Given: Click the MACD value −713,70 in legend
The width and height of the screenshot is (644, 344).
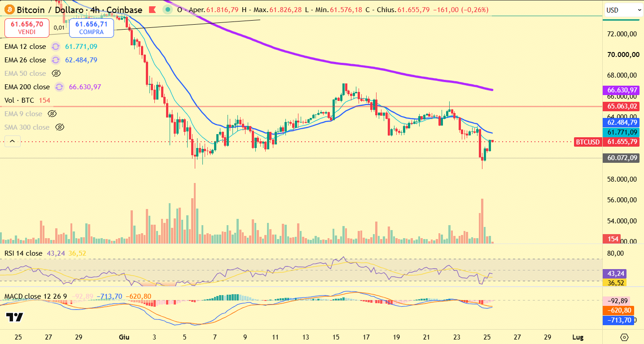Looking at the screenshot, I should pyautogui.click(x=110, y=296).
